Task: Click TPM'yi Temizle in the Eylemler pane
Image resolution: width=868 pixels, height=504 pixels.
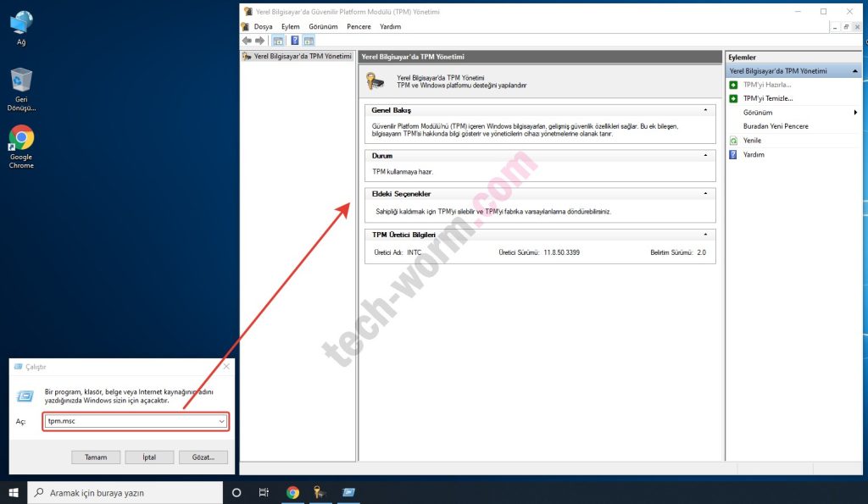Action: coord(767,98)
